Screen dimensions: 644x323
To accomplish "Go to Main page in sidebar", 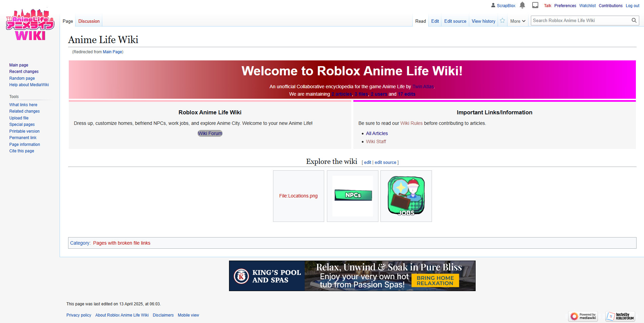I will point(19,65).
